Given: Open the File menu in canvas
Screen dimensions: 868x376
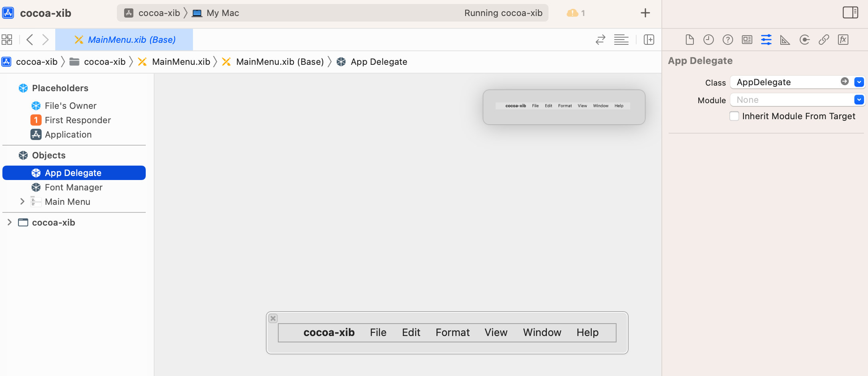Looking at the screenshot, I should pyautogui.click(x=378, y=332).
